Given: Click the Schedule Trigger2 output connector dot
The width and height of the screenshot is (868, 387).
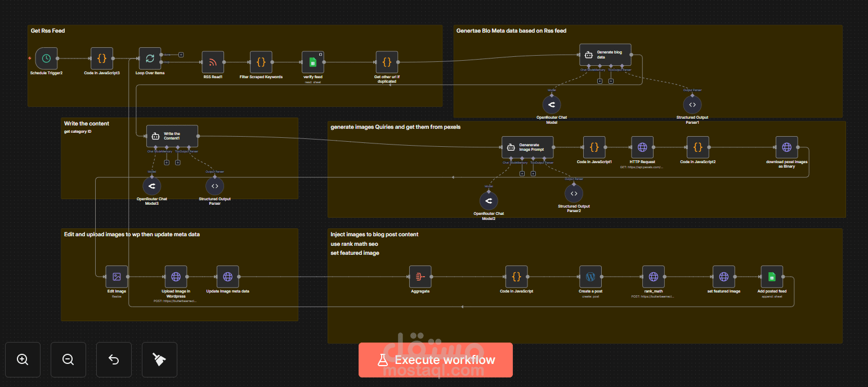Looking at the screenshot, I should coord(59,58).
